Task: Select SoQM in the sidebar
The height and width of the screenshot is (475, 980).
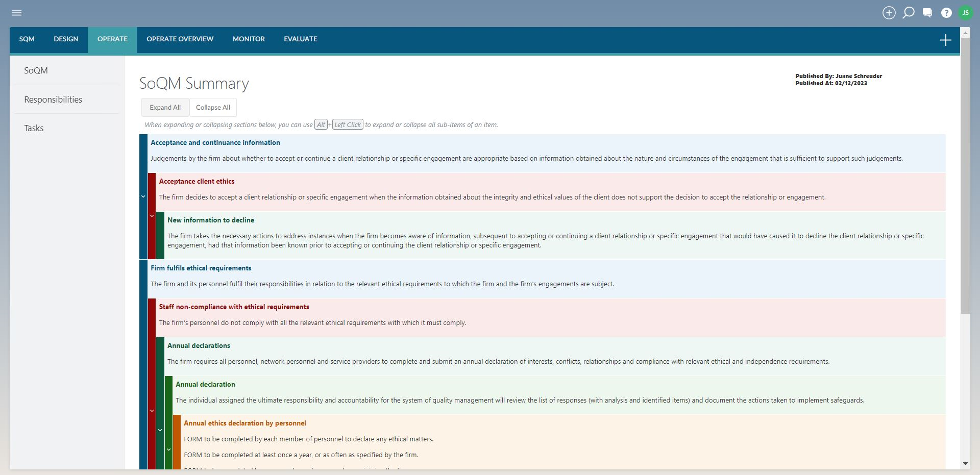Action: coord(36,70)
